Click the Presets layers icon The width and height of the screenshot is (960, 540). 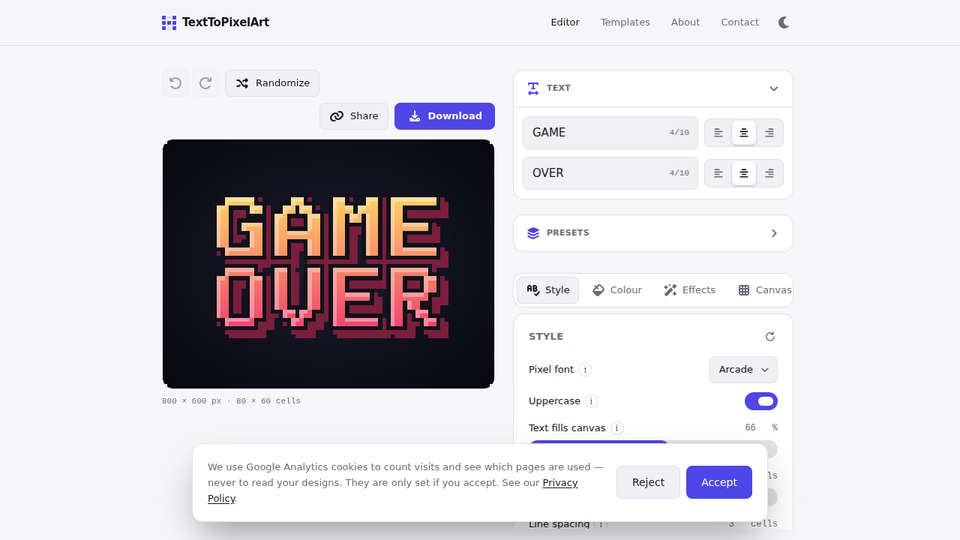click(533, 233)
